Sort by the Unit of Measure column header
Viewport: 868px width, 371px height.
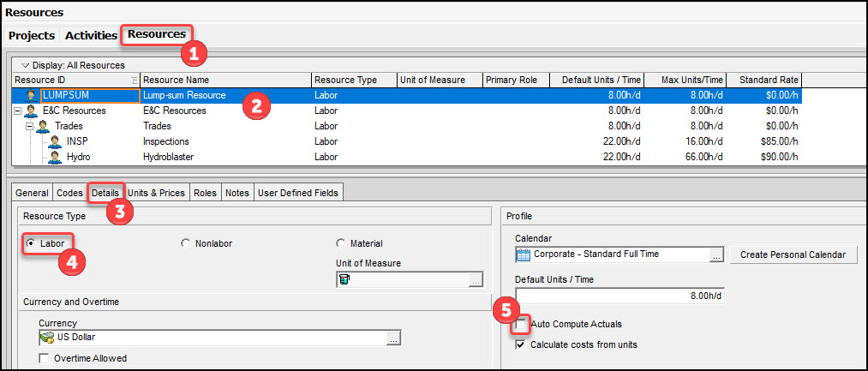(440, 81)
